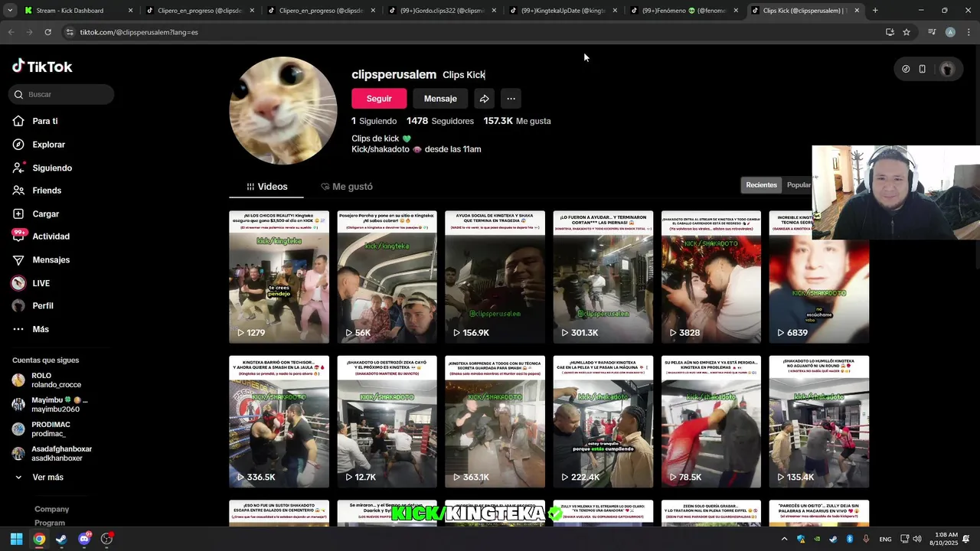
Task: Switch to Fenómeno browser tab
Action: pos(684,11)
